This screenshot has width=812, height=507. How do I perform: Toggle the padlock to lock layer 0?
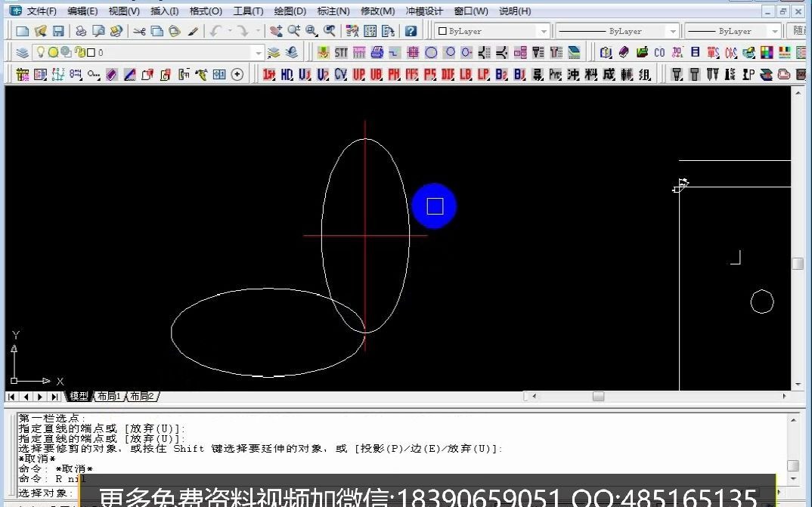[81, 51]
